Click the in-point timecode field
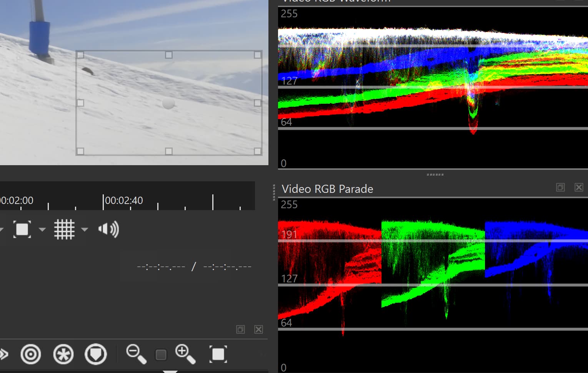 (x=161, y=267)
